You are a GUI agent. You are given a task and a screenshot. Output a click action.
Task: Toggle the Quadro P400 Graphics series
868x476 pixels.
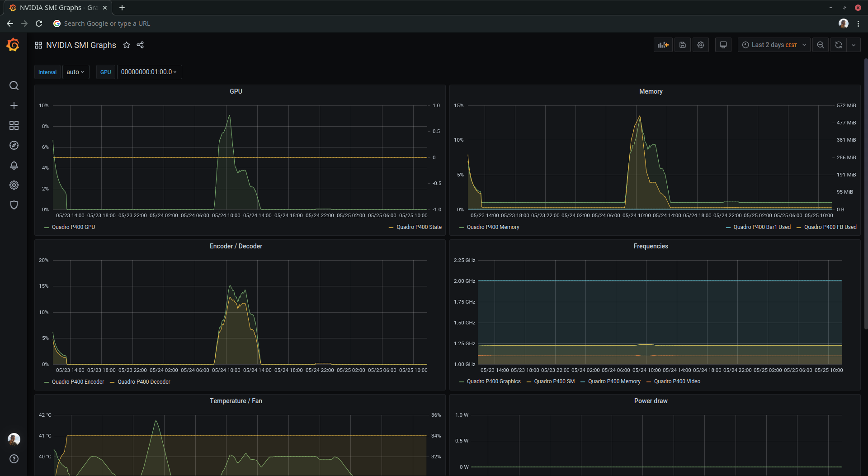[x=494, y=381]
